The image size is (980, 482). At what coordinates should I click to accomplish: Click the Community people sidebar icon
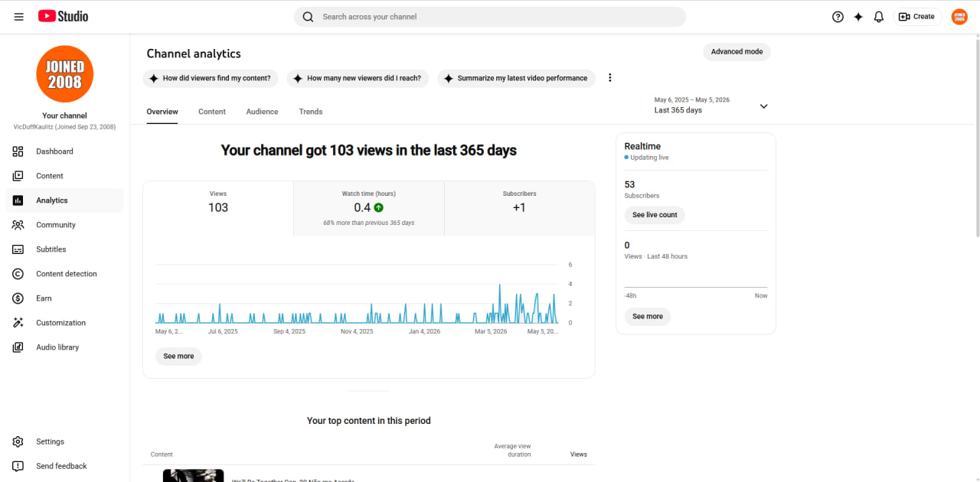tap(18, 225)
